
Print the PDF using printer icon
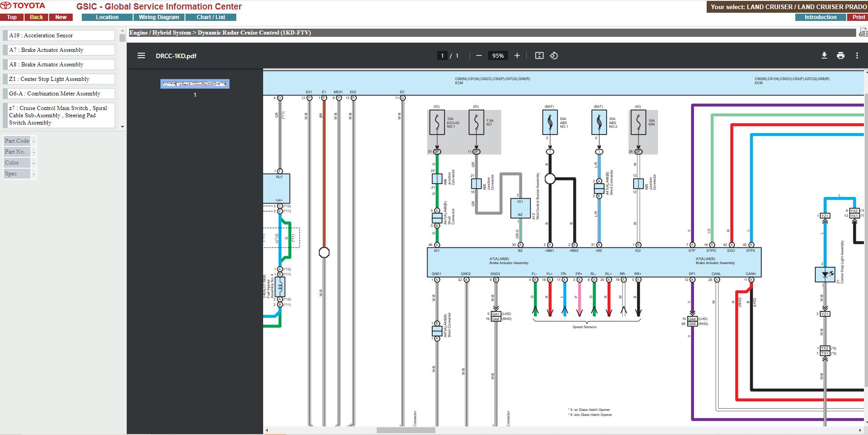(x=840, y=55)
